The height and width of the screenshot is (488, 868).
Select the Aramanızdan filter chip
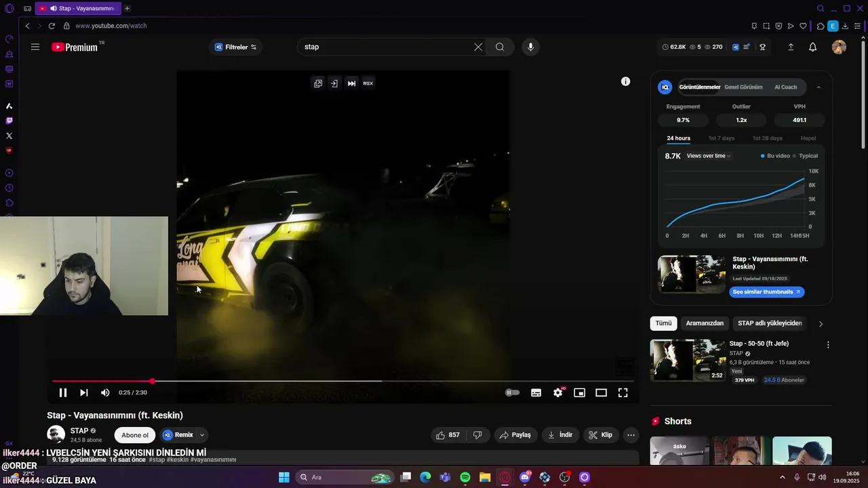(705, 323)
